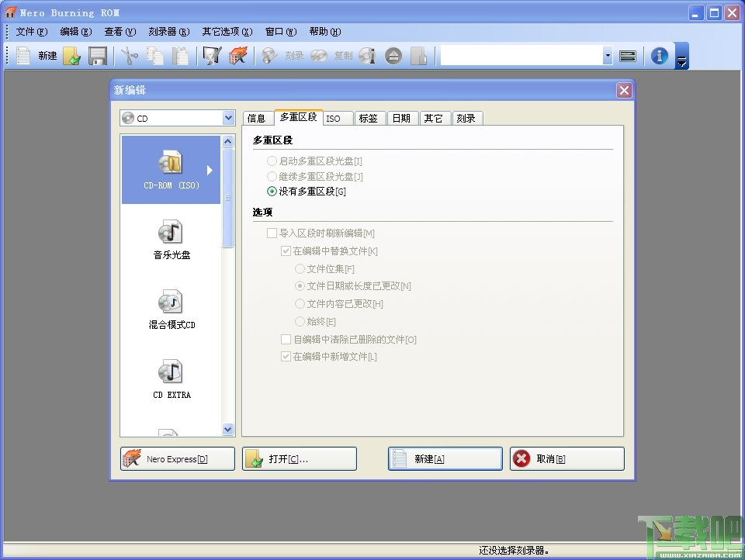Switch to the 刻录 tab
This screenshot has width=745, height=560.
(x=466, y=118)
